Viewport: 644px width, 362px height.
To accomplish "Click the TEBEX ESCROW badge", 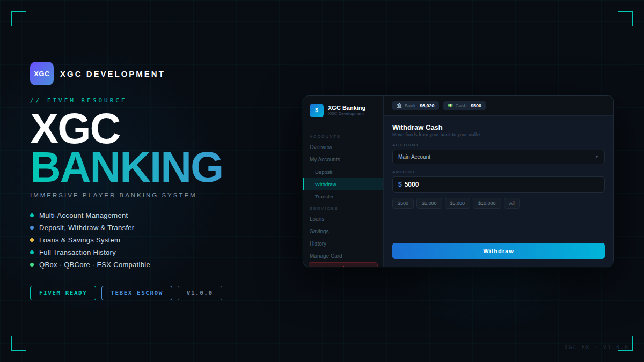I will click(137, 293).
